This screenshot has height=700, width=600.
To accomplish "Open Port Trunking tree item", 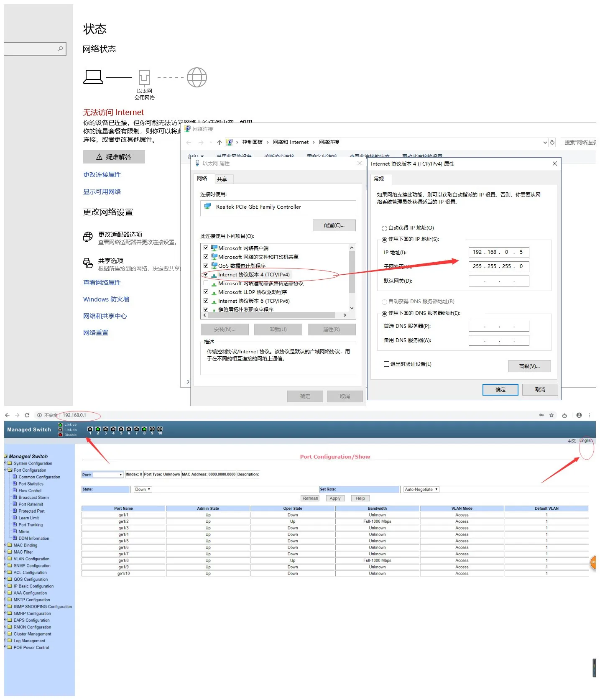I will coord(31,524).
